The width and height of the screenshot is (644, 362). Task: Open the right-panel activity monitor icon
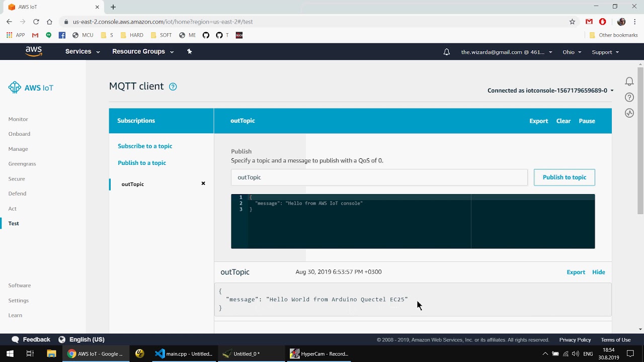(x=629, y=113)
